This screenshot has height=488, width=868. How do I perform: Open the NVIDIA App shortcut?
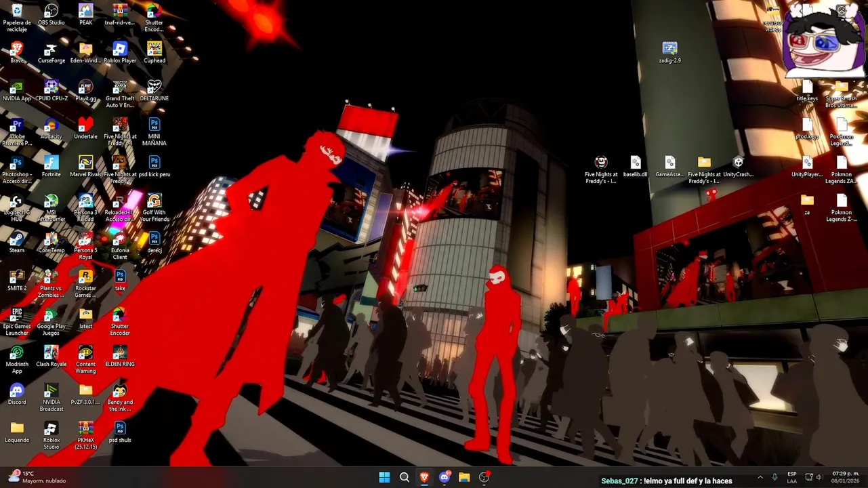pyautogui.click(x=17, y=90)
